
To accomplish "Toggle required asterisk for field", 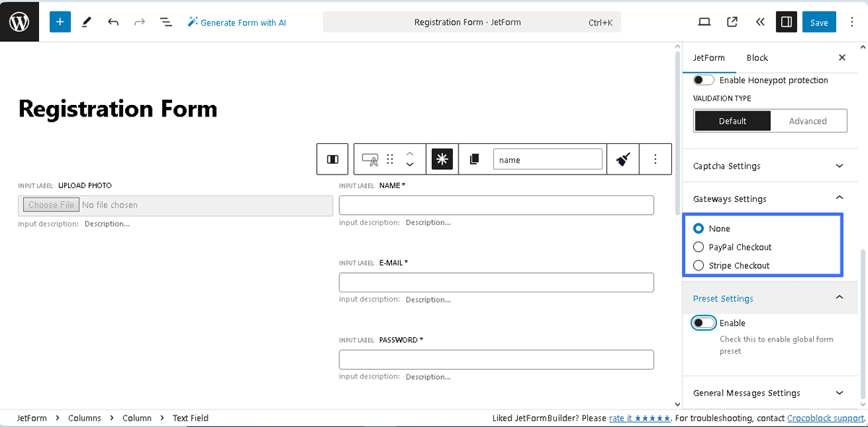I will click(443, 159).
